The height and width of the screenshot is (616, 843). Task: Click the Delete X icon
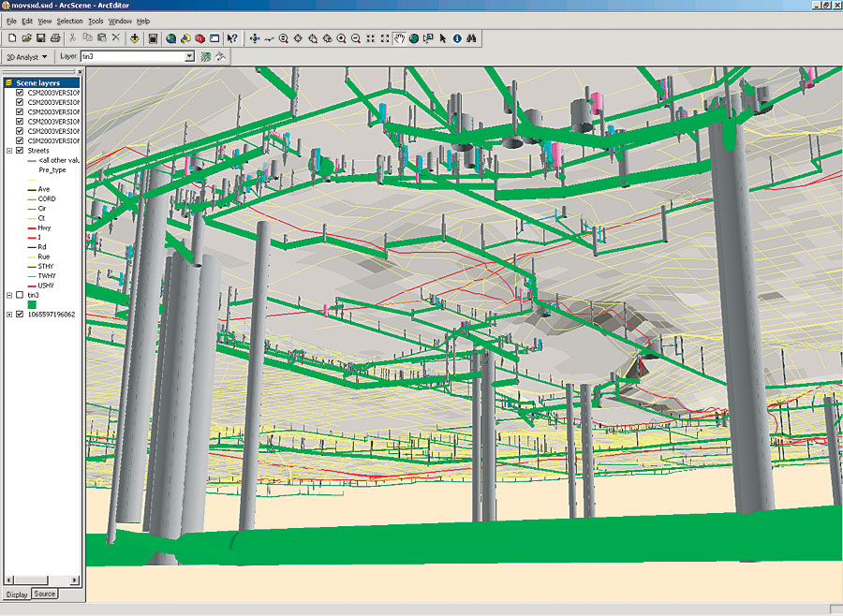pyautogui.click(x=116, y=38)
